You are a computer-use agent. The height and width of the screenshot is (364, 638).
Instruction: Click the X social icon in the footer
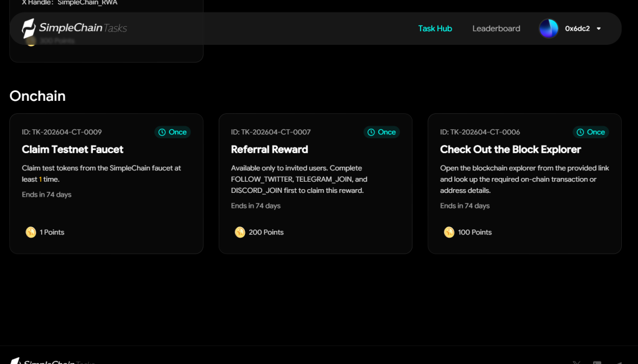[576, 363]
